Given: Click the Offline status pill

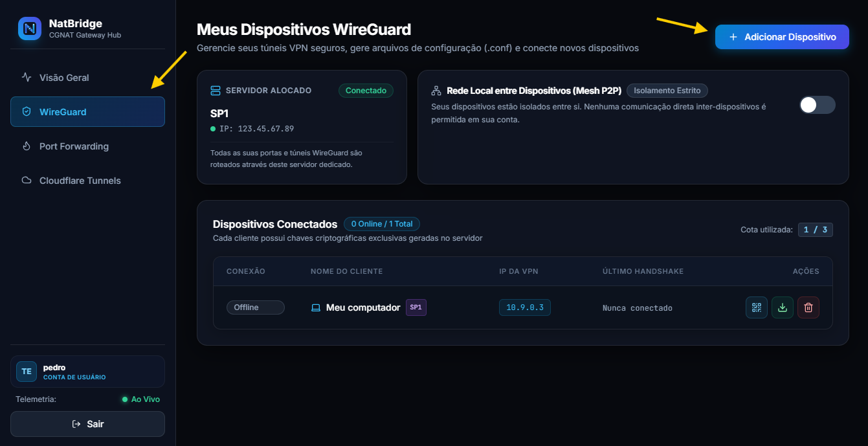Looking at the screenshot, I should coord(255,307).
